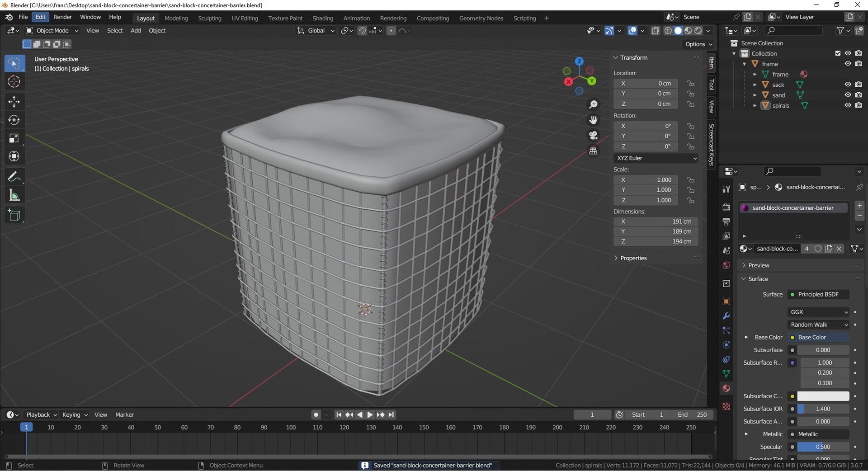This screenshot has width=868, height=471.
Task: Uncheck the Collection exclude checkbox
Action: [838, 53]
